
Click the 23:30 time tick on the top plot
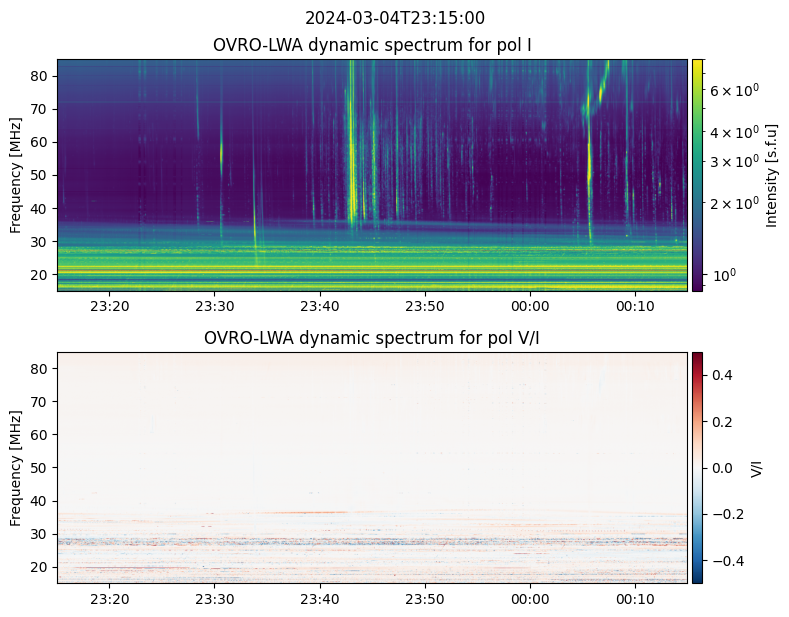[214, 305]
